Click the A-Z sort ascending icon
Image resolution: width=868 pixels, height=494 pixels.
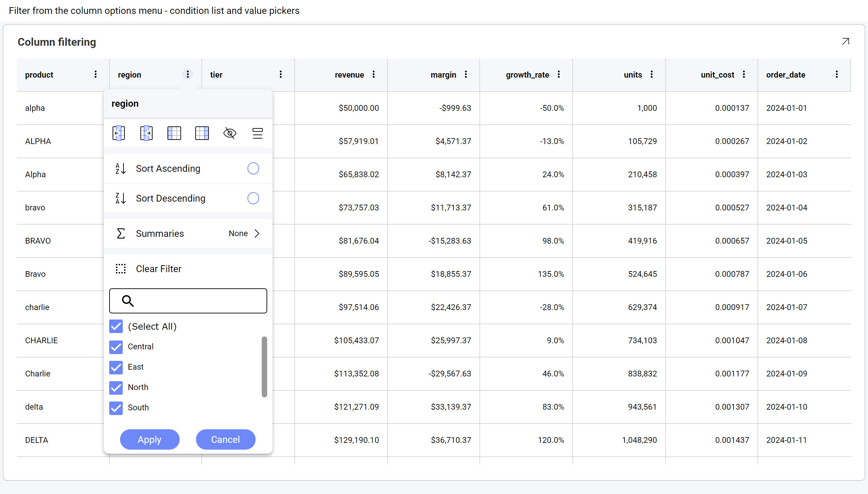click(120, 168)
